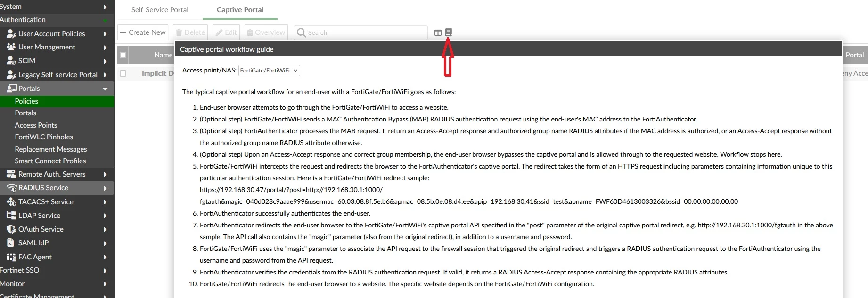868x298 pixels.
Task: Click into the Search field
Action: point(360,32)
